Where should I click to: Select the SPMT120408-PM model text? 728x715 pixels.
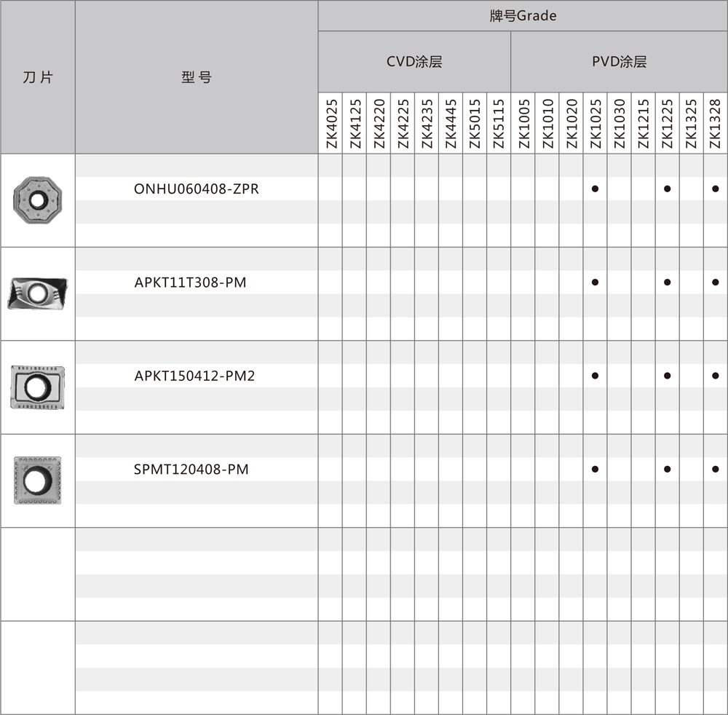click(191, 470)
